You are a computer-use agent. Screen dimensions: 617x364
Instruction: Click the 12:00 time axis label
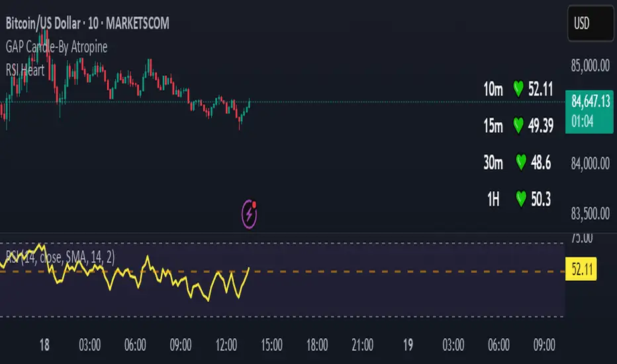(x=226, y=344)
